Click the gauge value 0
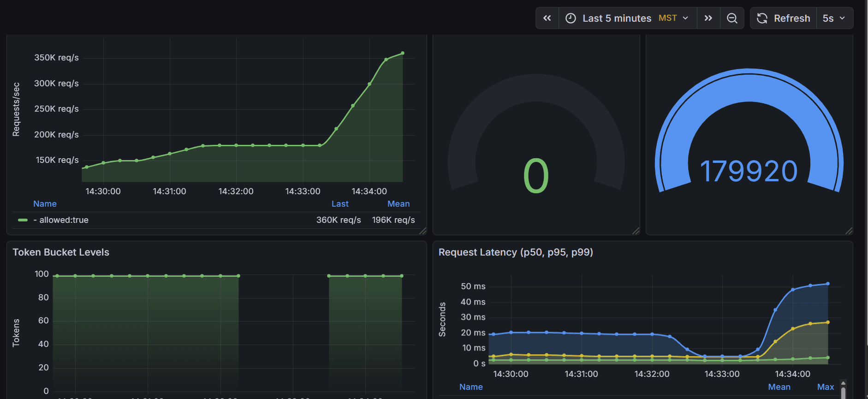 point(536,176)
